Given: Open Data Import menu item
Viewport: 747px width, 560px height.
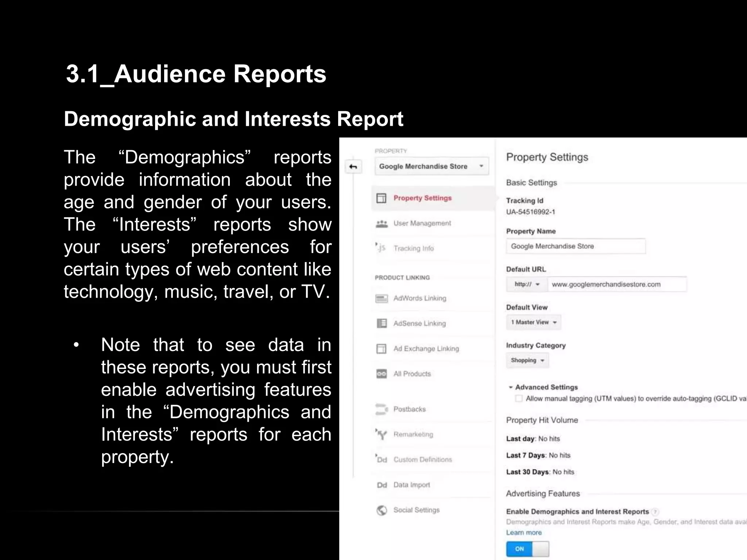Looking at the screenshot, I should pos(433,485).
